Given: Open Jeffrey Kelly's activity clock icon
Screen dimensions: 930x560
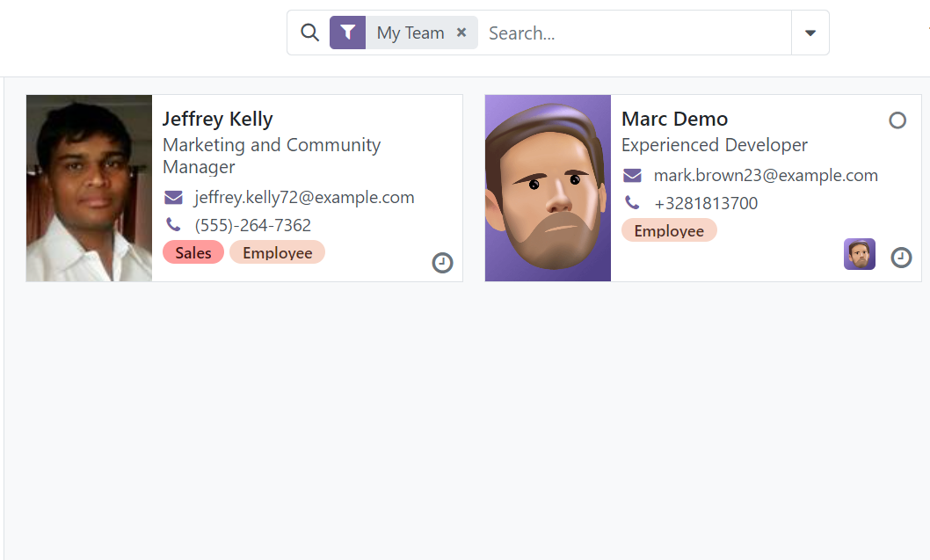Looking at the screenshot, I should coord(442,263).
